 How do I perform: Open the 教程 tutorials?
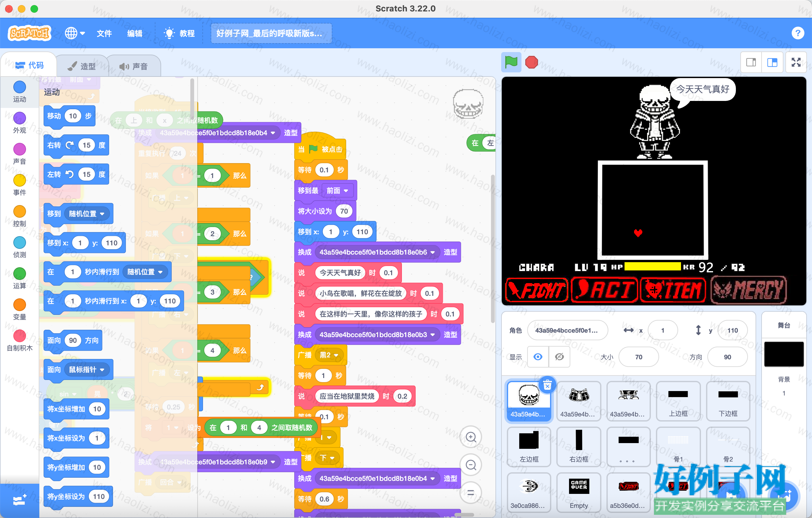(179, 33)
